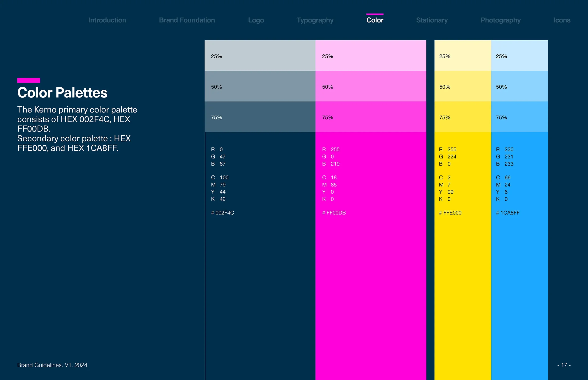
Task: Click the Color Palettes heading
Action: pyautogui.click(x=62, y=93)
